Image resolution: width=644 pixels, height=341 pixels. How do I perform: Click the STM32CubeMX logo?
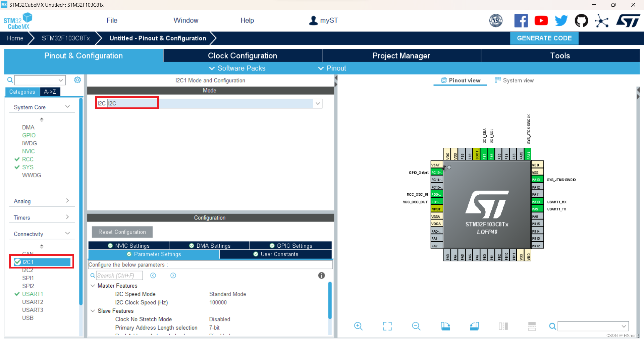click(18, 21)
